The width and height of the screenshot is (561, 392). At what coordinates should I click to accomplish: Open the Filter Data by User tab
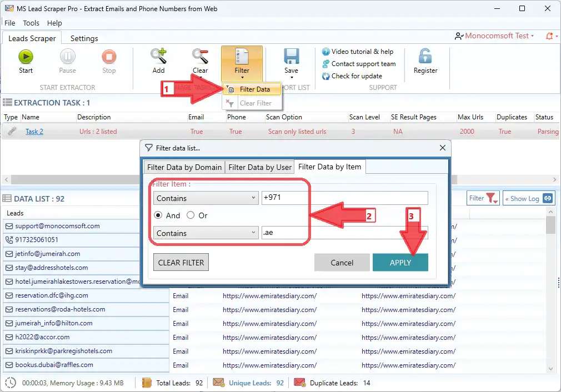pyautogui.click(x=260, y=167)
